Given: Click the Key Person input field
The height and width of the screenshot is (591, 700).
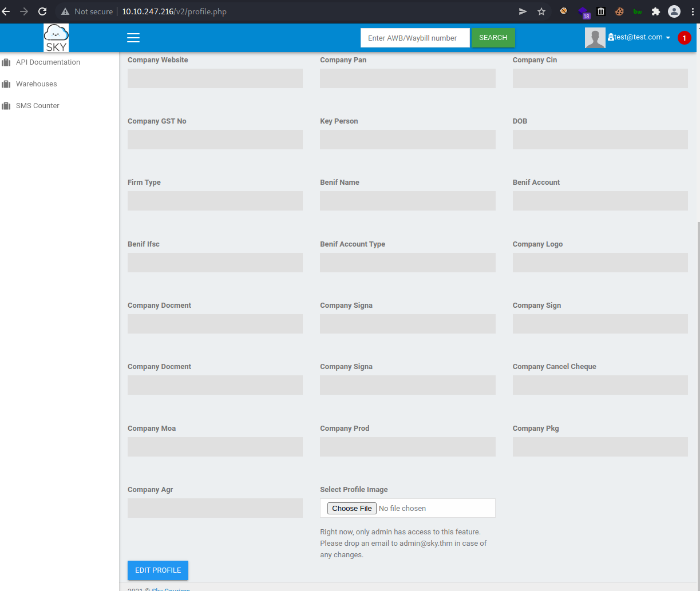Looking at the screenshot, I should click(x=408, y=140).
